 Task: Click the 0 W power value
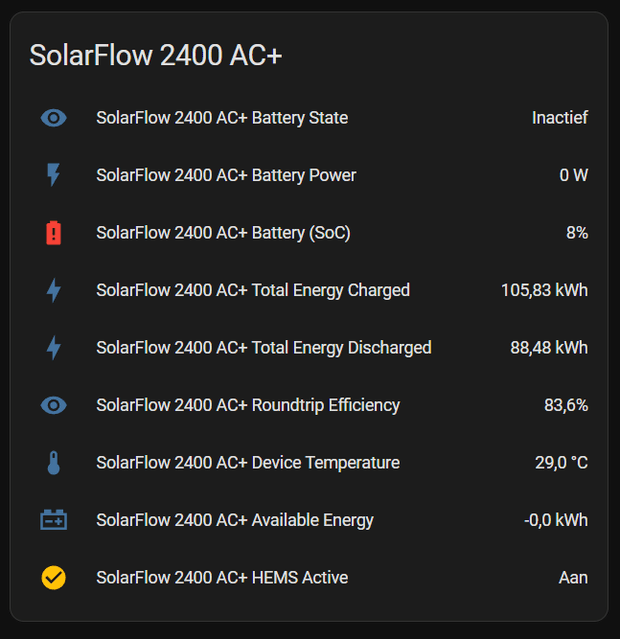(574, 175)
